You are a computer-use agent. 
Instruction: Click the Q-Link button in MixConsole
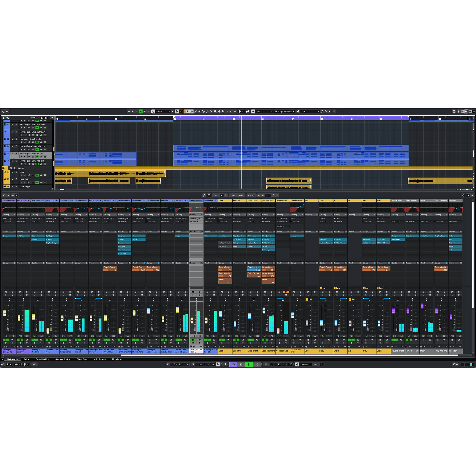pos(251,195)
